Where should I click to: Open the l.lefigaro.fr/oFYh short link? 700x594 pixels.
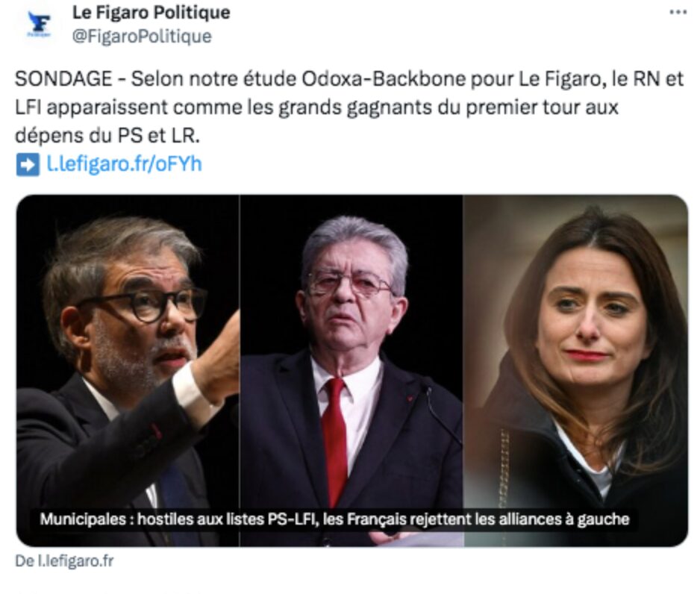click(124, 163)
